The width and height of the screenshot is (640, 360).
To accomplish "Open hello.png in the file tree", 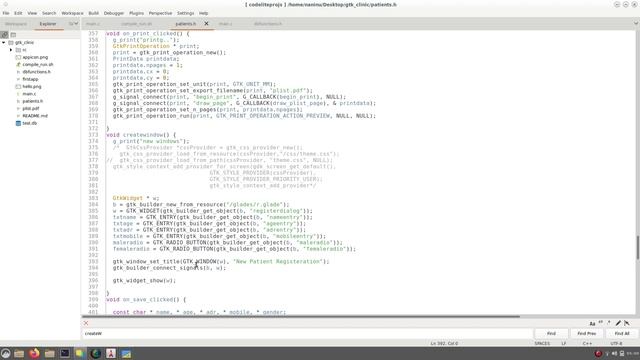I will coord(32,87).
